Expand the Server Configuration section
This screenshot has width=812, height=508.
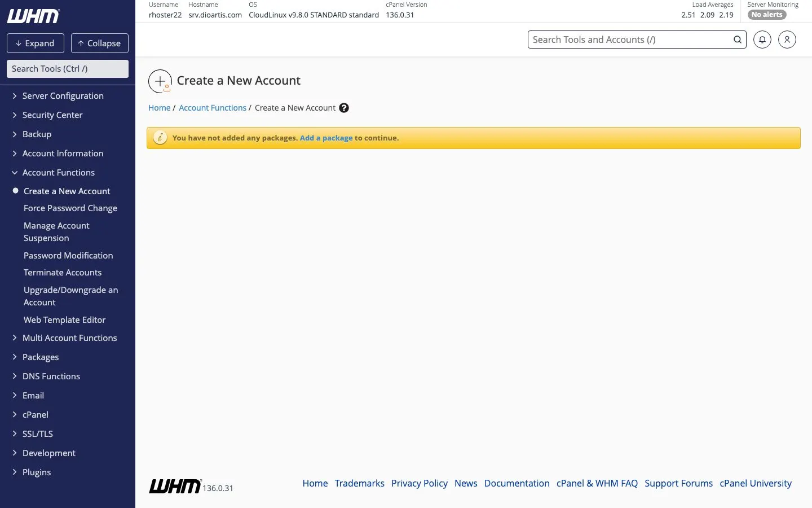point(63,96)
